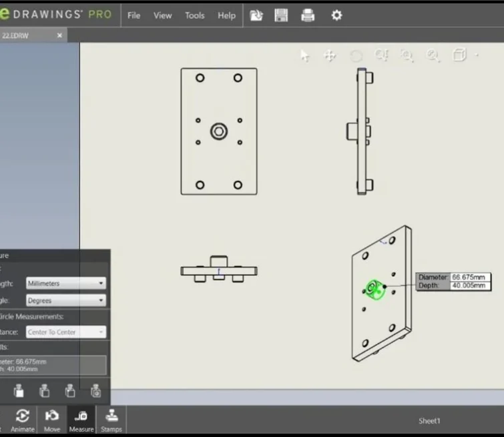
Task: Click the Circle Measurements label
Action: (31, 316)
